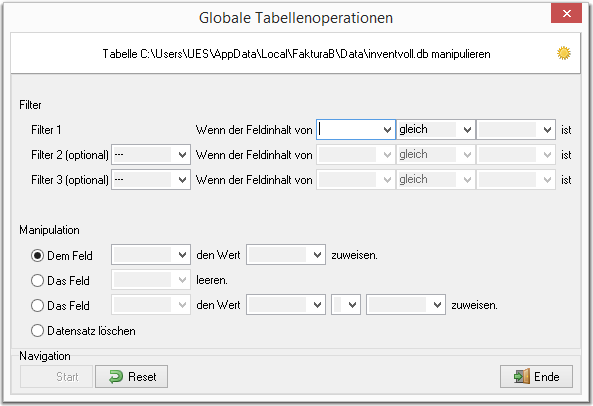593x406 pixels.
Task: Open Filter 1 'gleich' comparison dropdown
Action: [467, 130]
